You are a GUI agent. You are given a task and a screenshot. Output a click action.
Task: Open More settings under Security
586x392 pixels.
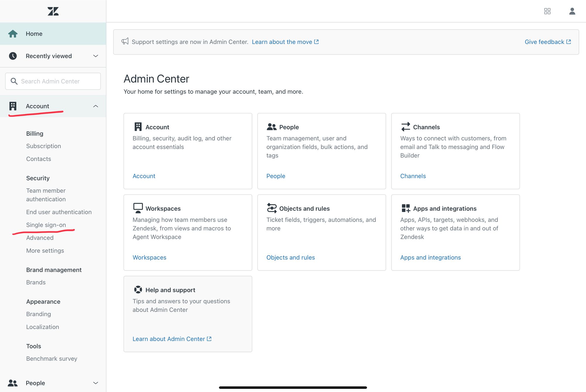45,251
